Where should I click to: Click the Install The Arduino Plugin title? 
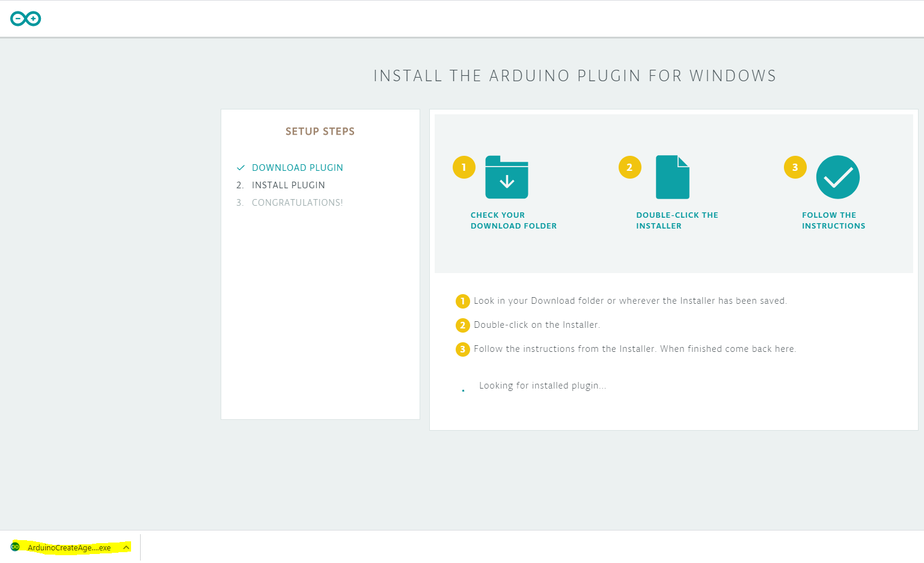[x=575, y=76]
